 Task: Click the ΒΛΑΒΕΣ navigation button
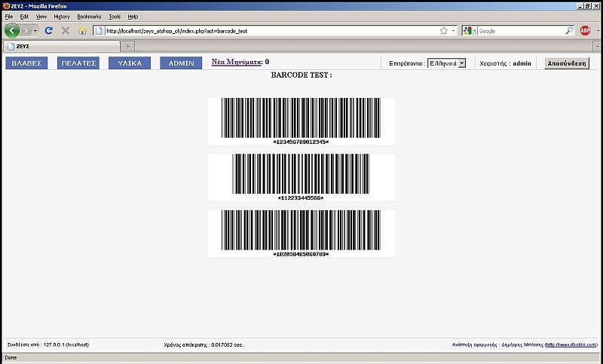26,63
